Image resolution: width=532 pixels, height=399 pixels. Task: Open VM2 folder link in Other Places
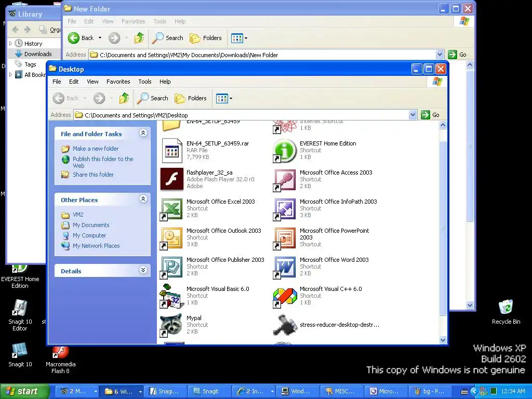(x=78, y=215)
